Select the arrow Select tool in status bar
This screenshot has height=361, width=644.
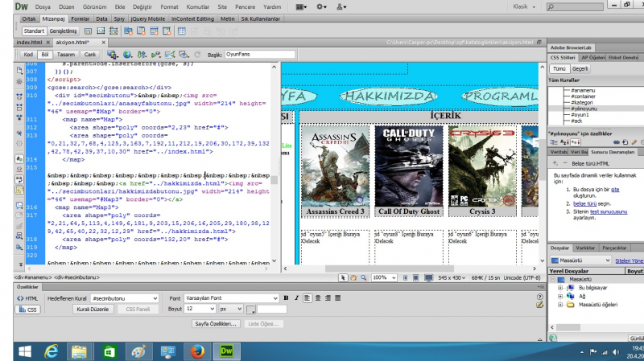(x=343, y=277)
